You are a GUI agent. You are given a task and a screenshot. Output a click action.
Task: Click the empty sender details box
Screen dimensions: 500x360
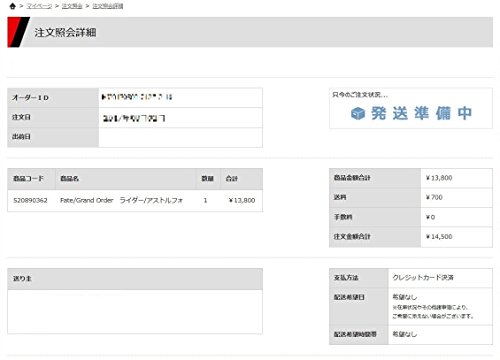pos(135,311)
